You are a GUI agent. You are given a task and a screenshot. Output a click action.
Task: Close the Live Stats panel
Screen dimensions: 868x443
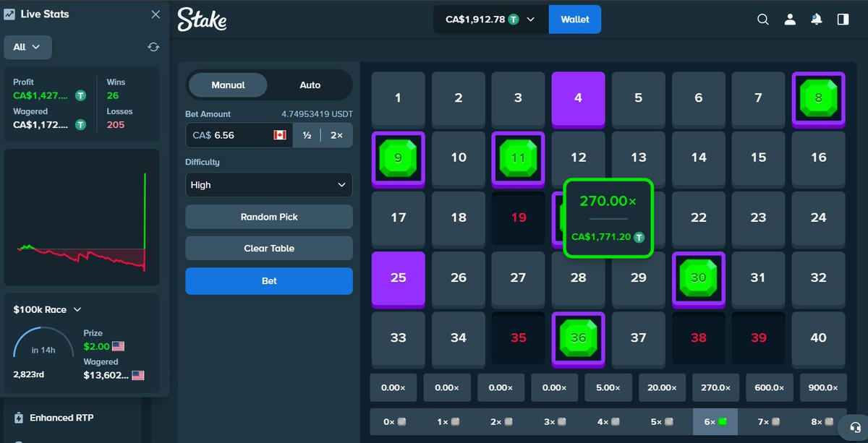point(156,14)
